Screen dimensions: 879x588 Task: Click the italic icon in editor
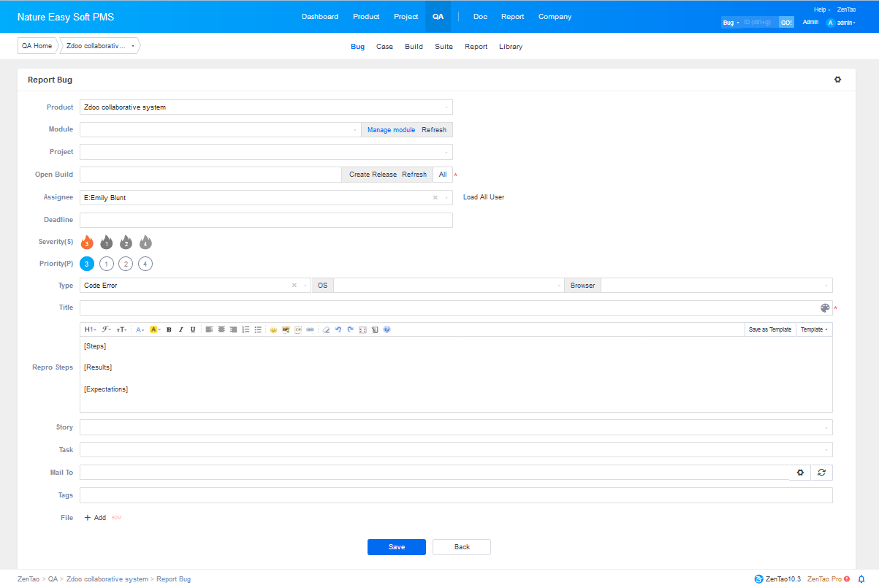180,329
